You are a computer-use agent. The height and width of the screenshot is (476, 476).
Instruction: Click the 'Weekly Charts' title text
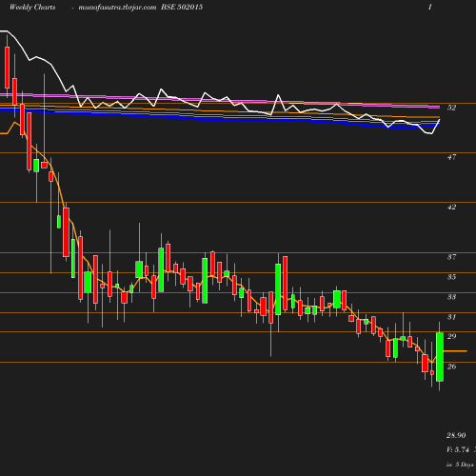[x=32, y=7]
